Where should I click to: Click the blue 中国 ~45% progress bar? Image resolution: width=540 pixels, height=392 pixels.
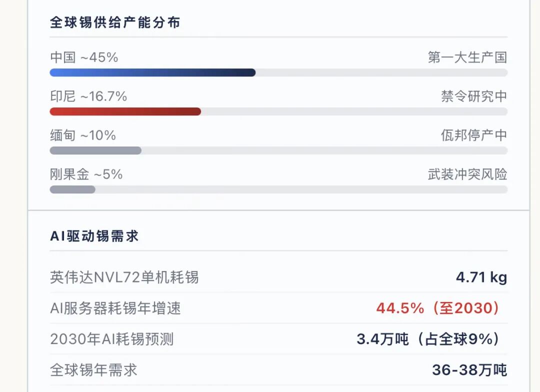click(152, 72)
